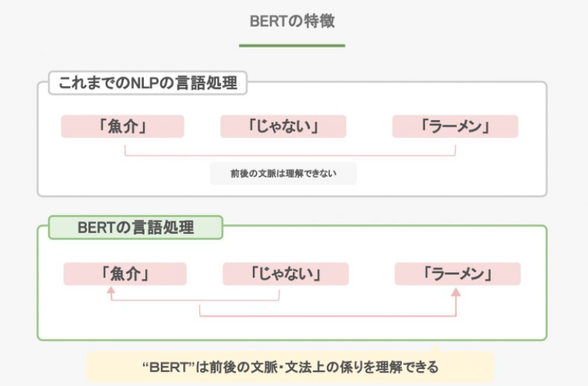Click the yellow caption about 文脈・文法上の係り

tap(291, 367)
